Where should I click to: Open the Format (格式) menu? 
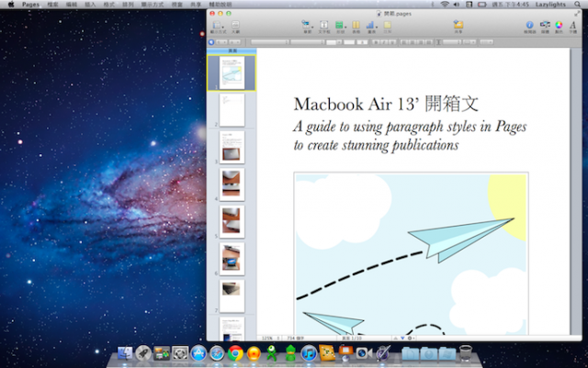point(108,4)
